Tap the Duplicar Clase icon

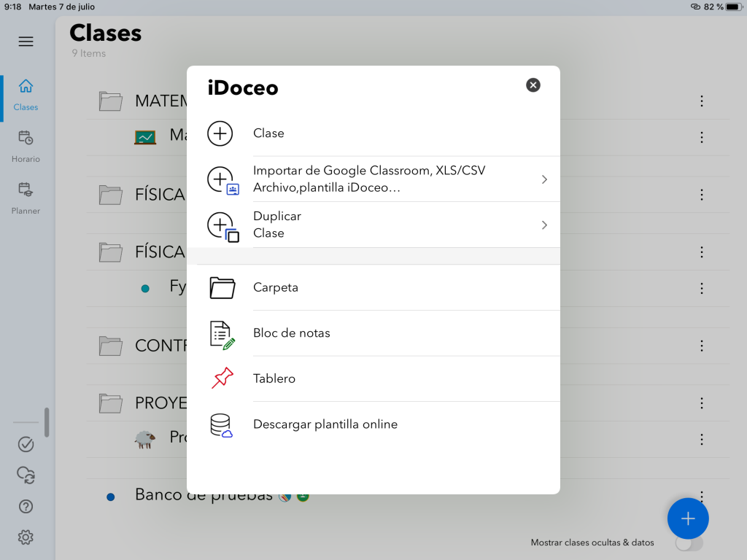click(x=223, y=227)
